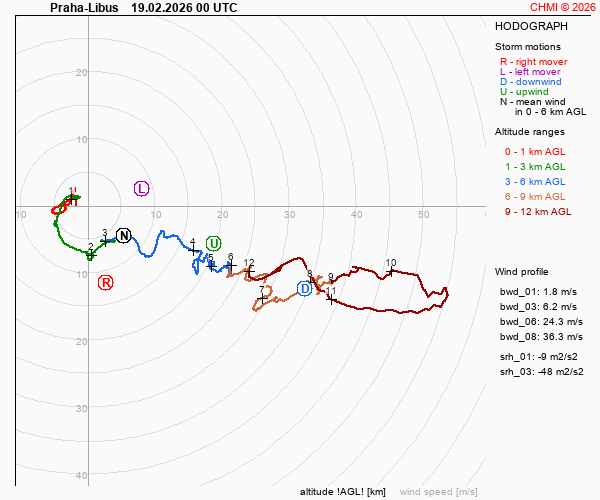Click the Praha-Libus station title
The height and width of the screenshot is (500, 600).
click(84, 7)
